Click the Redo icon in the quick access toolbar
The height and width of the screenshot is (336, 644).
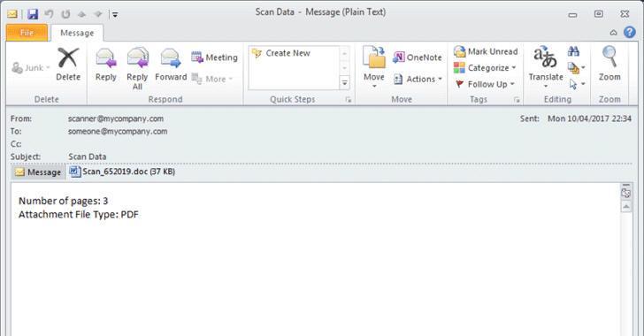65,14
